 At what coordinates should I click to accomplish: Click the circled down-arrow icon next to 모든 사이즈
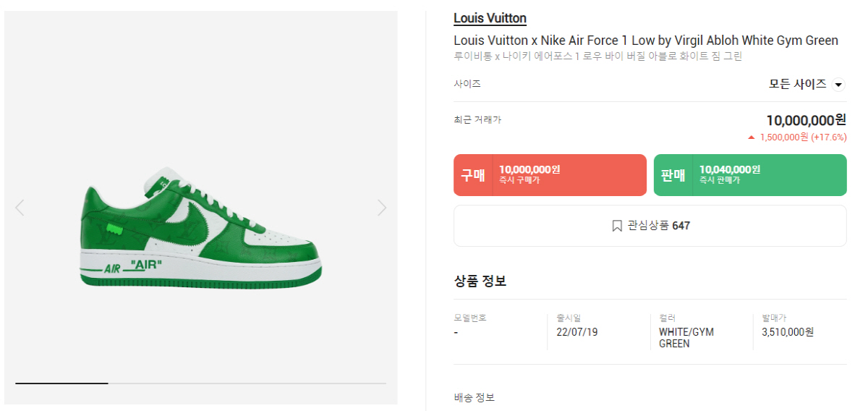(x=838, y=85)
